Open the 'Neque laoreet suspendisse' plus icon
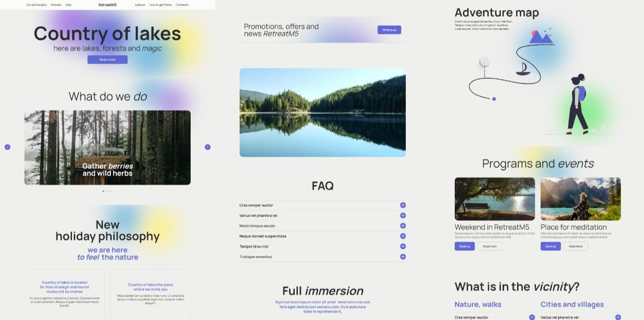This screenshot has width=644, height=320. click(x=403, y=236)
